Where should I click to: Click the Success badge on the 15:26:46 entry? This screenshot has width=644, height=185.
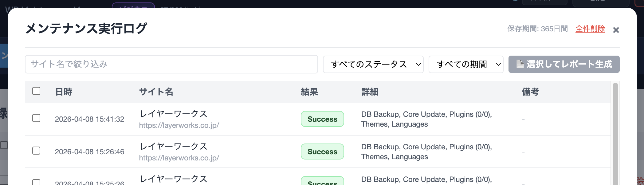(322, 151)
